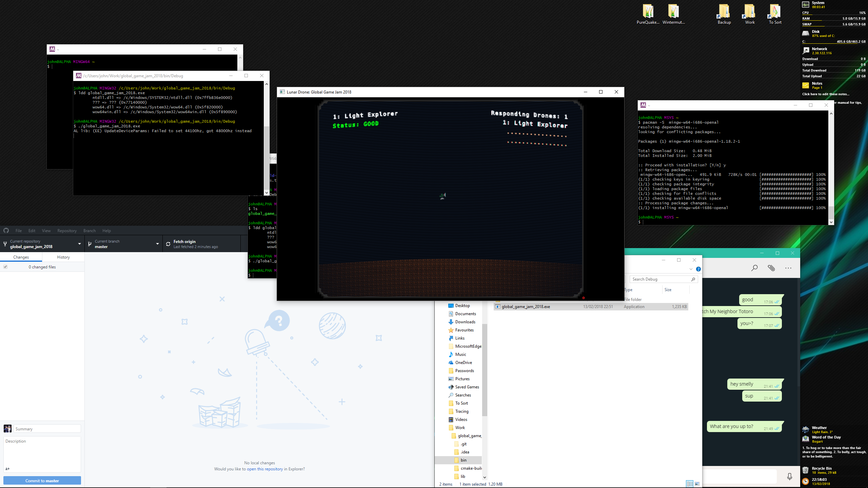
Task: Open the Branch menu in GitHub Desktop
Action: (x=89, y=230)
